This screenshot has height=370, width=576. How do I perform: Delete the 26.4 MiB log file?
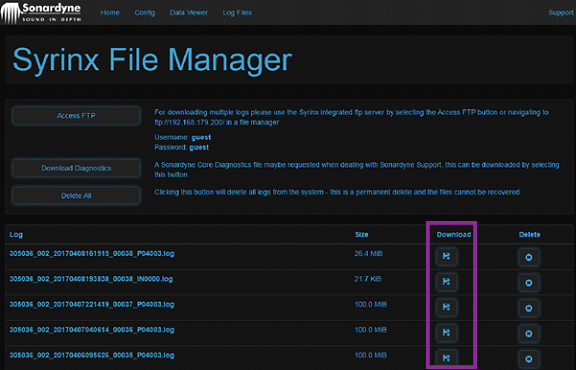[x=529, y=257]
